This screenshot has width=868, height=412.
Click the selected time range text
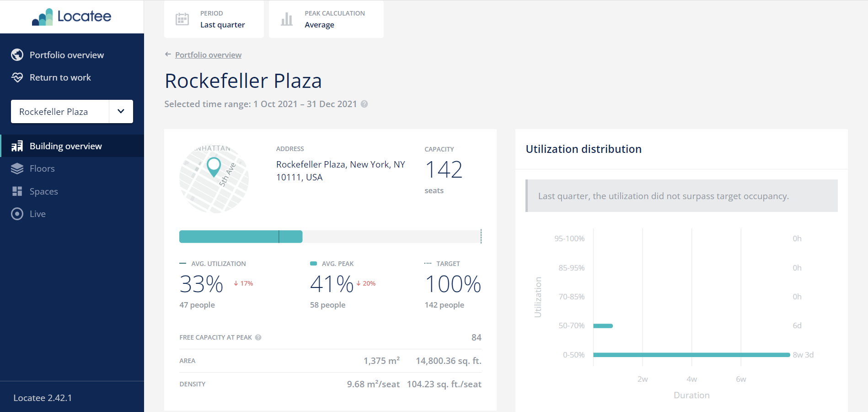click(x=261, y=104)
